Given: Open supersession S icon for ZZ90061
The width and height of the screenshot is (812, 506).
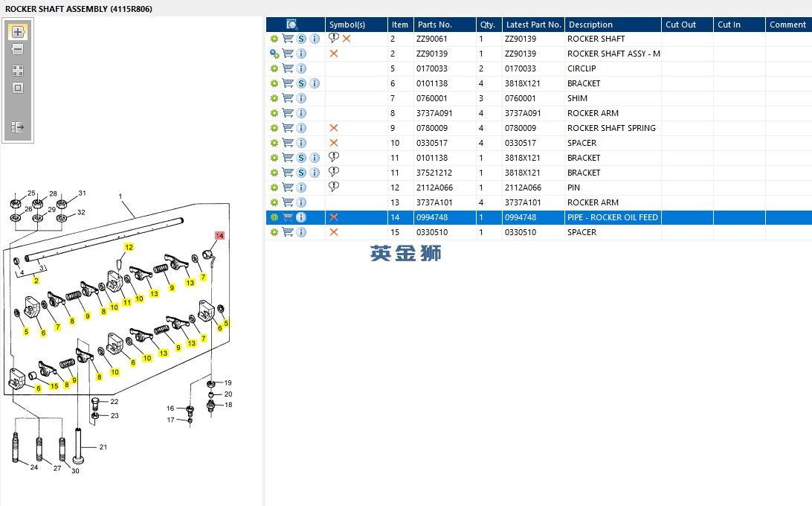Looking at the screenshot, I should [301, 39].
